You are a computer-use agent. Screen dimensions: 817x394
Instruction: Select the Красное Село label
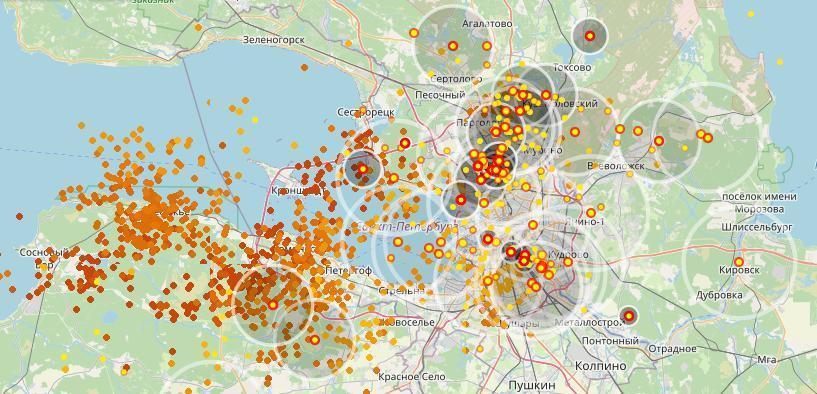(x=412, y=376)
